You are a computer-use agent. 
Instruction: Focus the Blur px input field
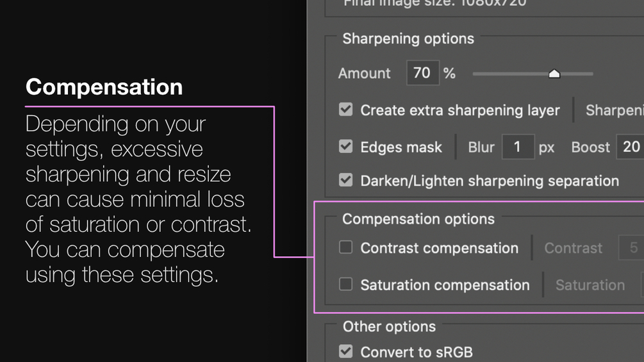tap(517, 147)
